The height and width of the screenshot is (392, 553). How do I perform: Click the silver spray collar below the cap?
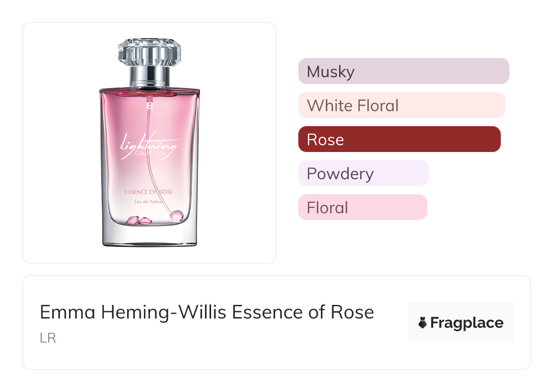(149, 76)
